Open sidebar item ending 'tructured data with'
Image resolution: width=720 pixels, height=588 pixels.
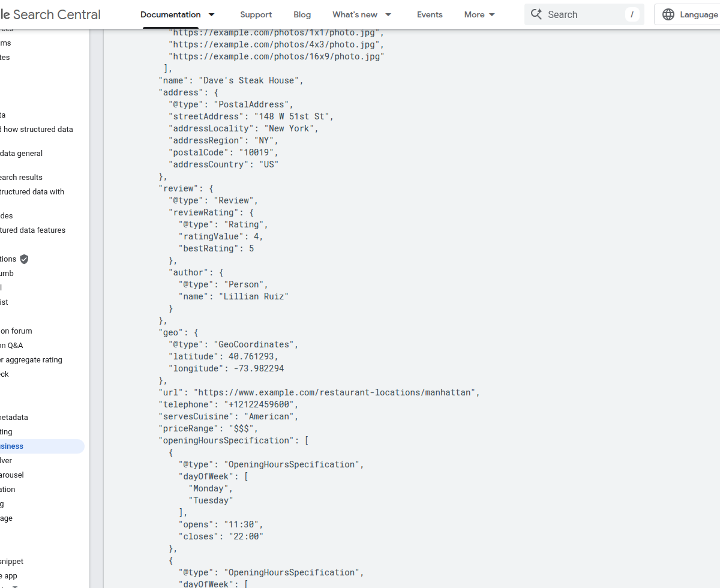32,192
